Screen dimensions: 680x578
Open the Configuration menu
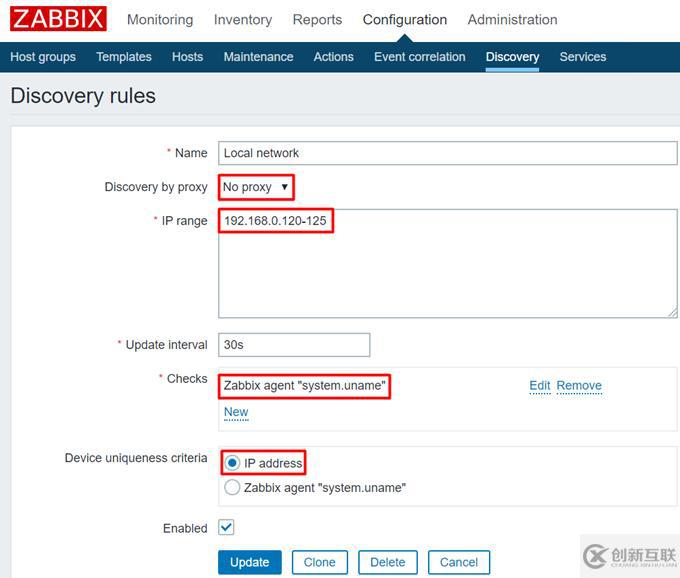click(x=405, y=20)
